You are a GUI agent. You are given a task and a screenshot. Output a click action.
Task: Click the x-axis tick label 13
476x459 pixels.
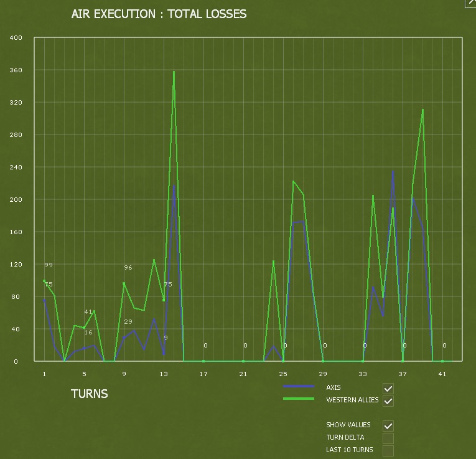[164, 374]
